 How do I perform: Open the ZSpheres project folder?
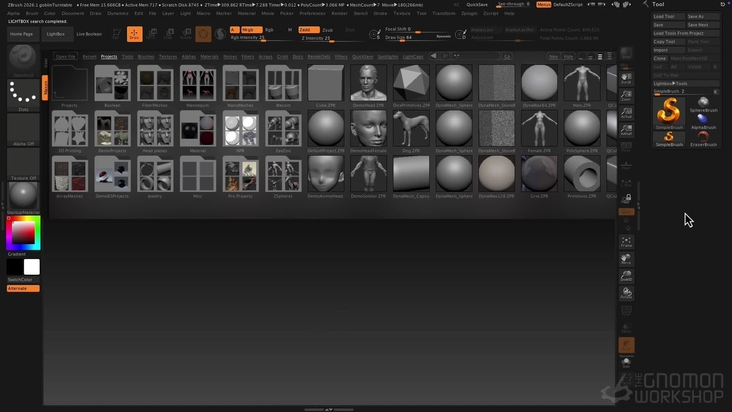coord(283,177)
